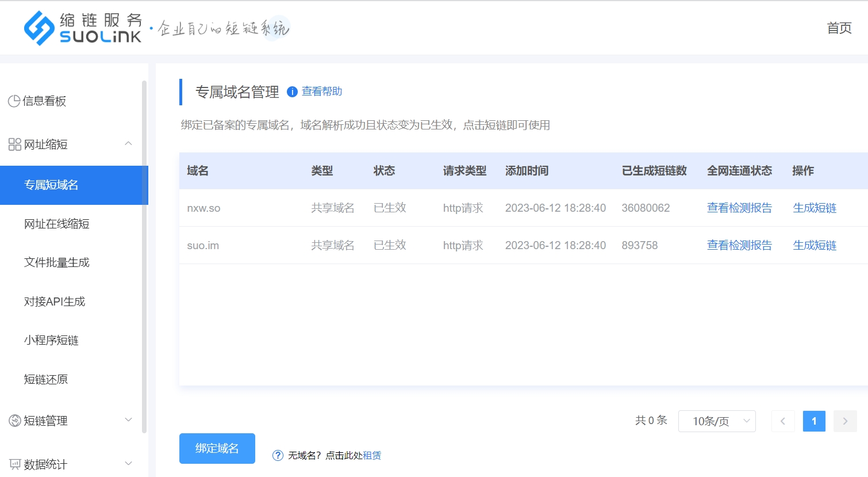Click 生成短链 for suo.im
Screen dimensions: 868x477
815,245
